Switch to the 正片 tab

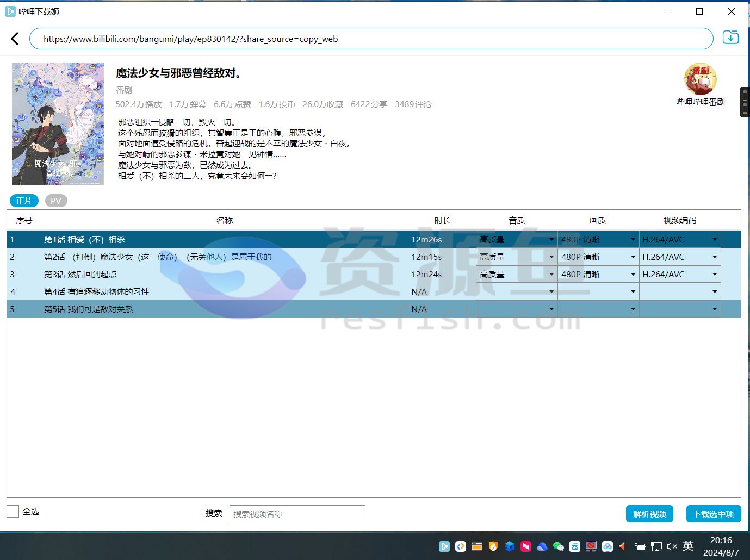[x=24, y=201]
